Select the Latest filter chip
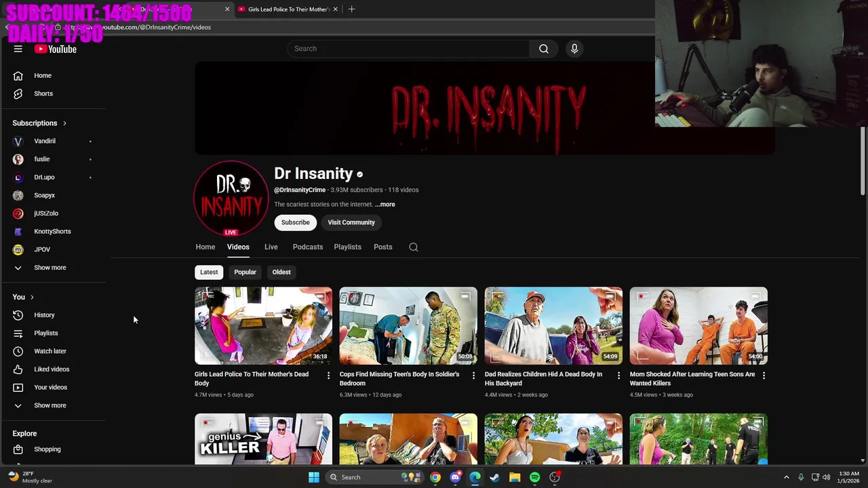 (209, 272)
